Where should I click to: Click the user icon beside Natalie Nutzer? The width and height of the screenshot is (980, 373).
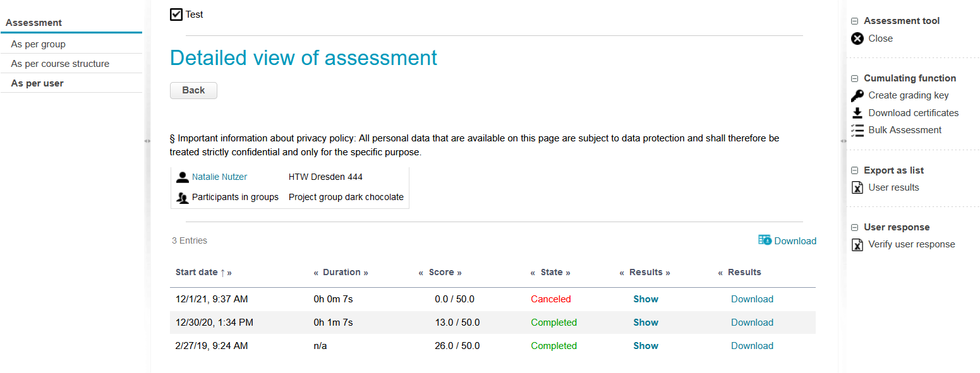pyautogui.click(x=183, y=177)
